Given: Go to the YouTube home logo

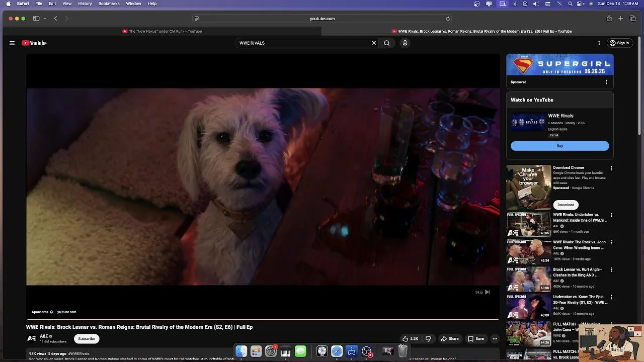Looking at the screenshot, I should tap(34, 43).
